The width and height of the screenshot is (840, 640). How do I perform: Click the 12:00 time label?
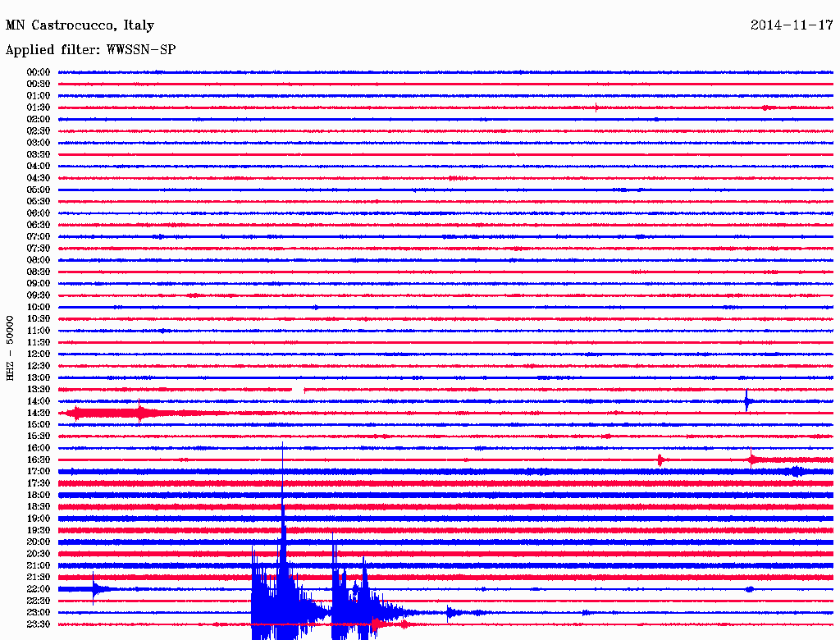[39, 354]
